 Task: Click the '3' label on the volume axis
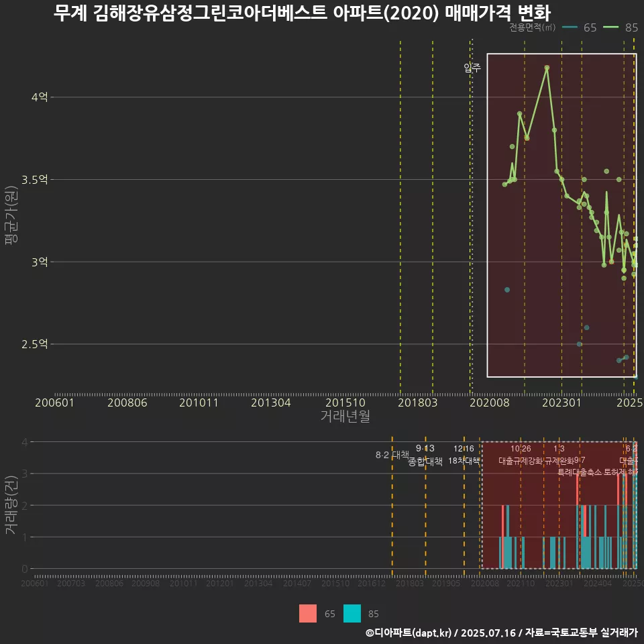point(25,474)
